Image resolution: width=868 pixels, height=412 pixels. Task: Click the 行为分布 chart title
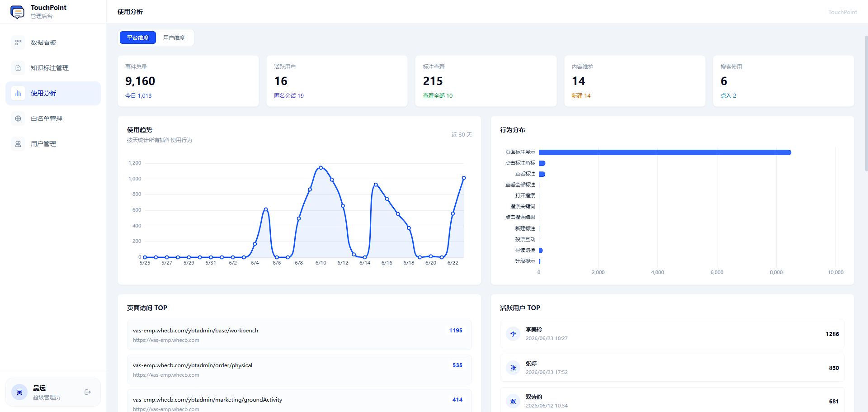coord(513,130)
